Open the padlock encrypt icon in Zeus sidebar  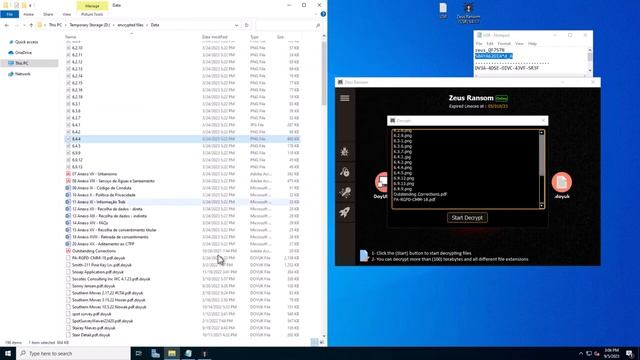pyautogui.click(x=344, y=172)
